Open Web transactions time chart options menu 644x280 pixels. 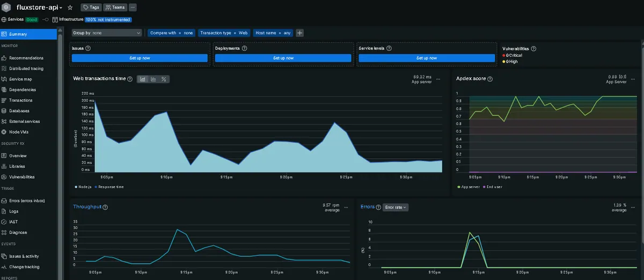point(438,79)
